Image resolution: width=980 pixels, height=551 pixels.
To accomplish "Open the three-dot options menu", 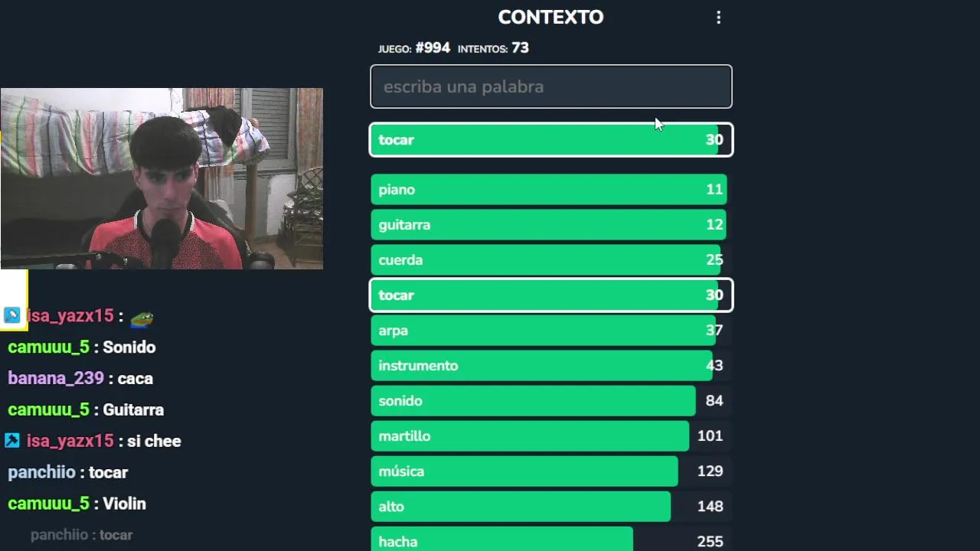I will (x=718, y=18).
